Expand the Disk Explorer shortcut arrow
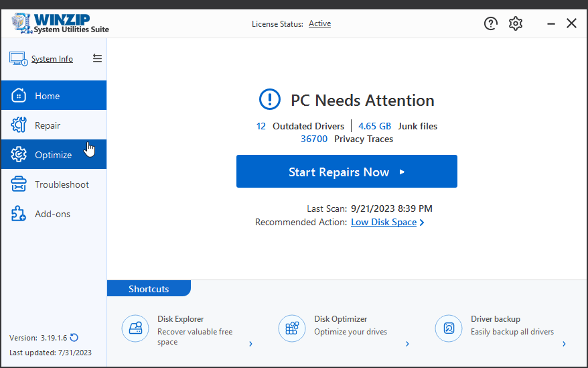Screen dimensions: 588x368 [251, 344]
